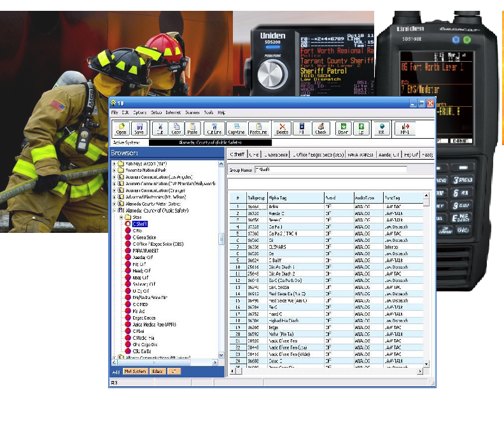The width and height of the screenshot is (504, 434).
Task: Select row number 24 header cell
Action: coord(237,361)
